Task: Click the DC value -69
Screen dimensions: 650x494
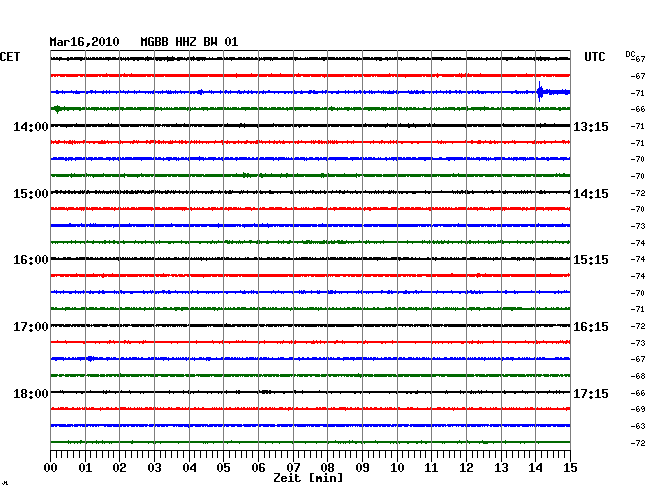Action: 638,409
